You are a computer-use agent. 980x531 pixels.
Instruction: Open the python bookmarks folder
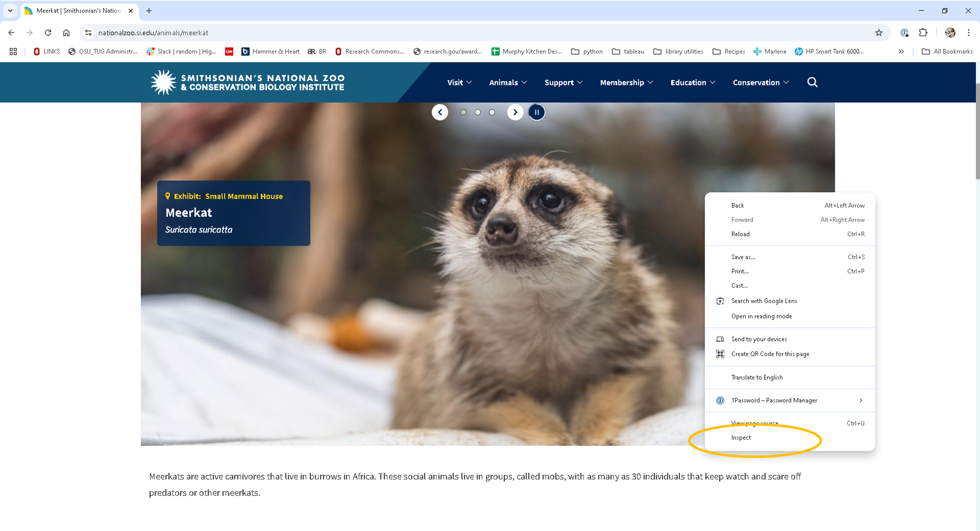[x=586, y=51]
